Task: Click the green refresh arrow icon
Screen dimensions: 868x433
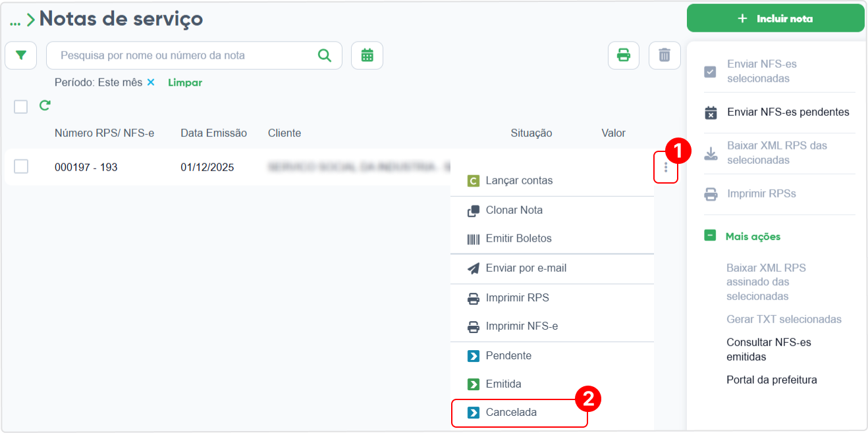Action: [x=45, y=105]
